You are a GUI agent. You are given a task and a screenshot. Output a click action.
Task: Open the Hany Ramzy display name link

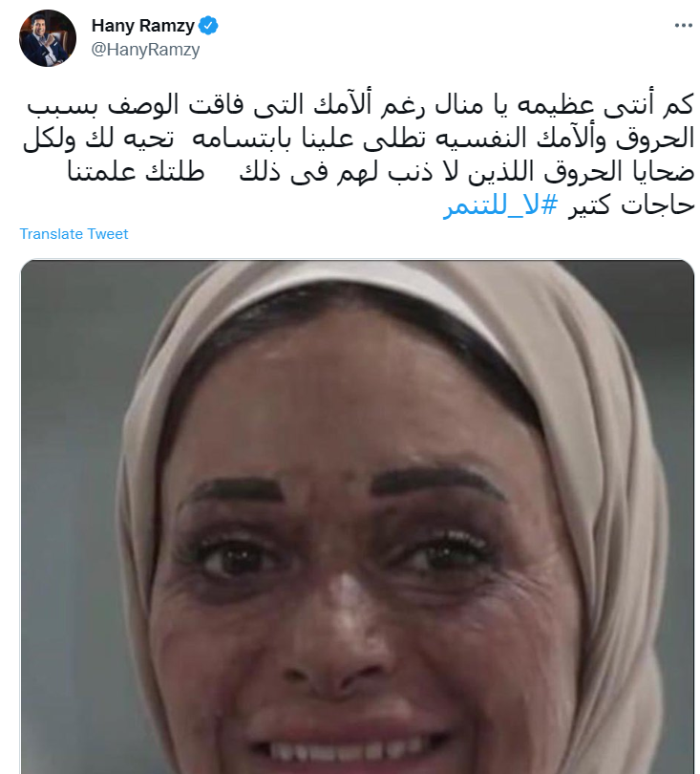tap(143, 26)
